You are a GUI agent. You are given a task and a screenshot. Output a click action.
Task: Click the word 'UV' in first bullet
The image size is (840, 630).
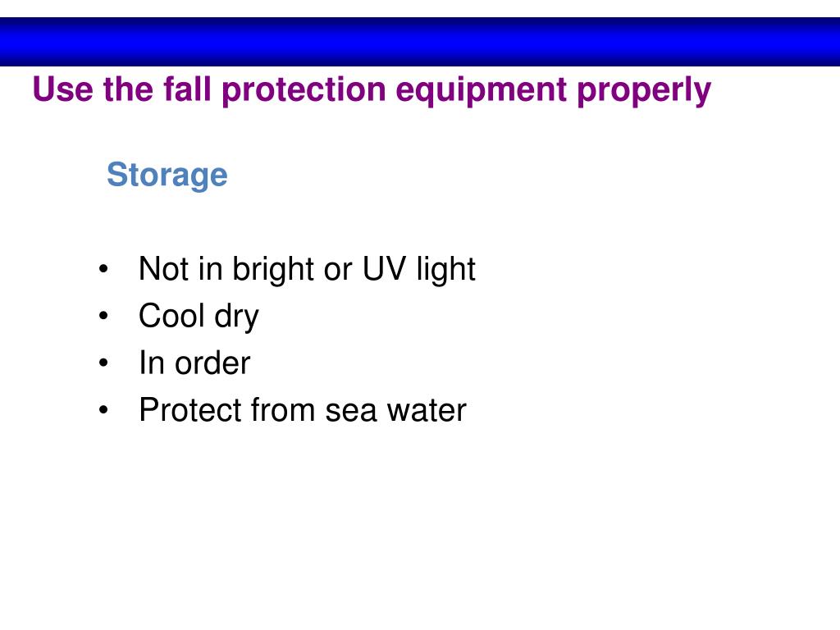pyautogui.click(x=384, y=268)
